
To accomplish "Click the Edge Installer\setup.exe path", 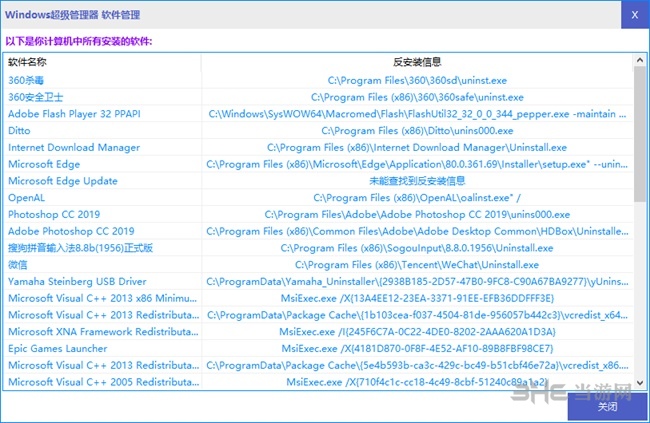I will [x=417, y=164].
